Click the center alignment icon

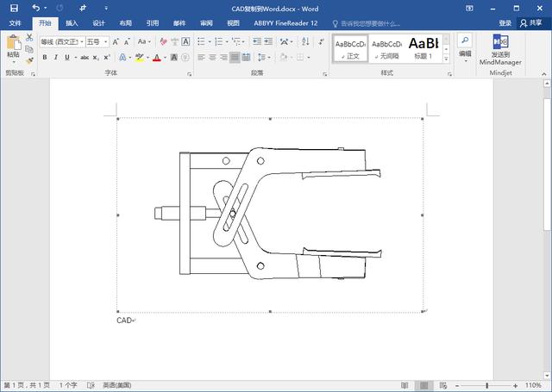pyautogui.click(x=212, y=58)
